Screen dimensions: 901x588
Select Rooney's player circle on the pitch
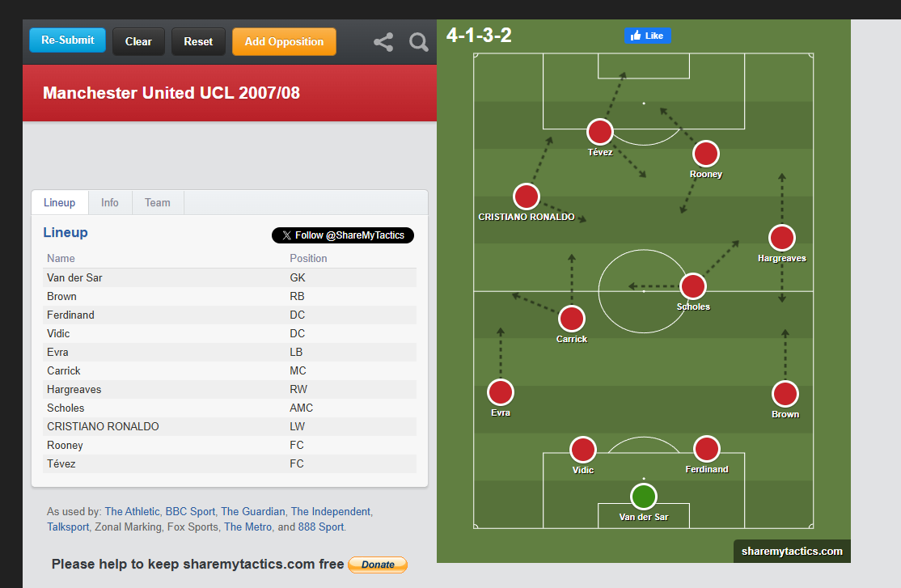click(705, 154)
